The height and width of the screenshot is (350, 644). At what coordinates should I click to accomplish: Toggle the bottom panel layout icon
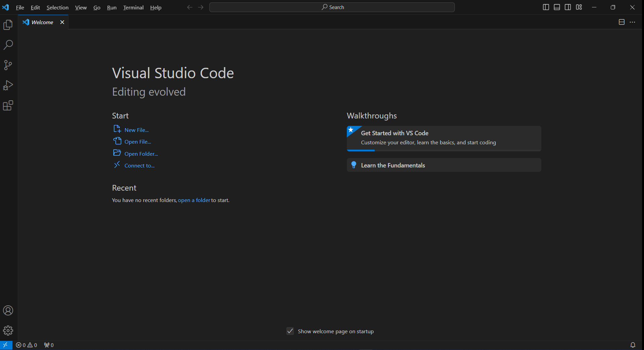tap(557, 7)
